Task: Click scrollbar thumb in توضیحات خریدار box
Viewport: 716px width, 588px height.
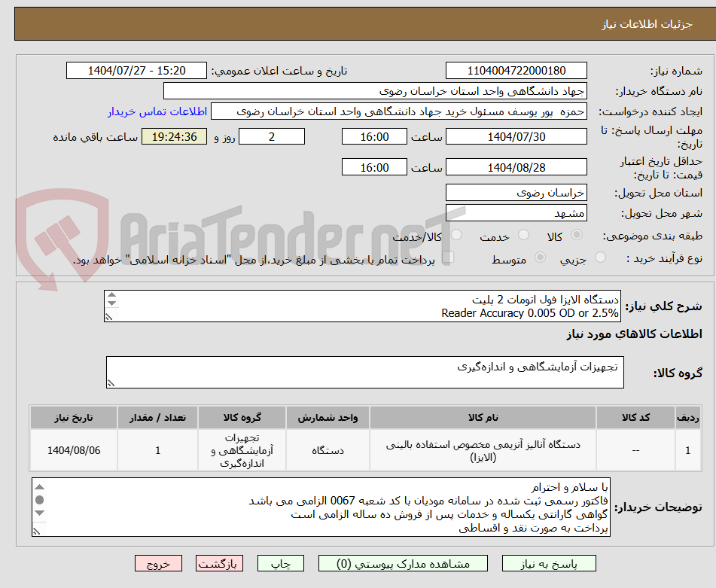Action: coord(40,500)
